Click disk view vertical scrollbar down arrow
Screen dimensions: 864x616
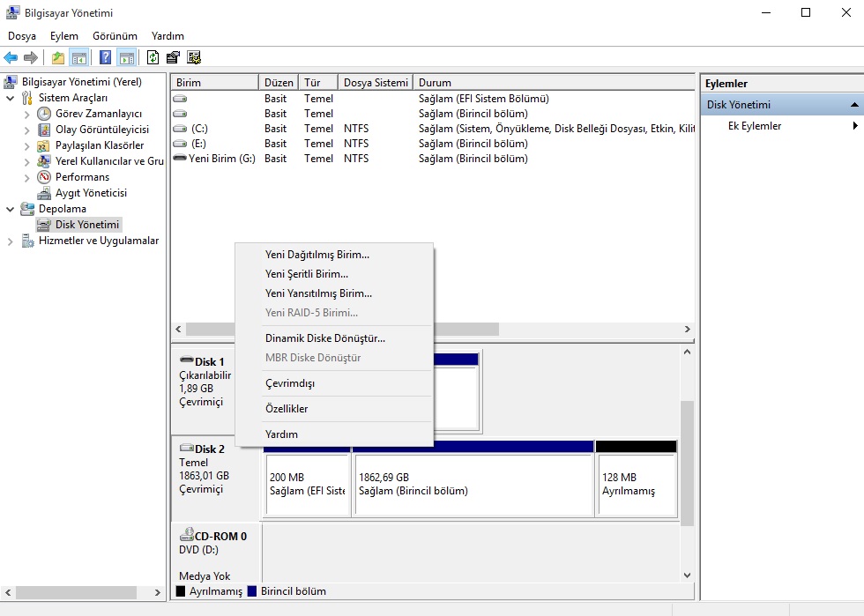687,575
